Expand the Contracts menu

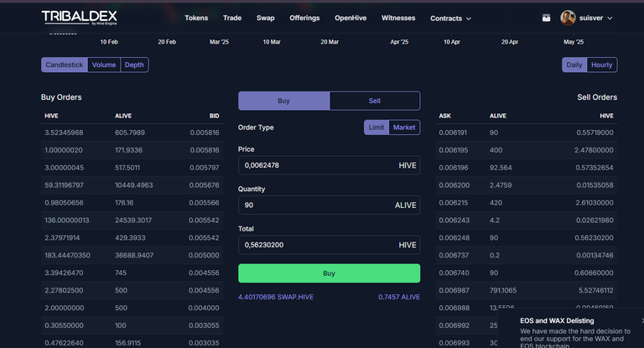pos(450,18)
